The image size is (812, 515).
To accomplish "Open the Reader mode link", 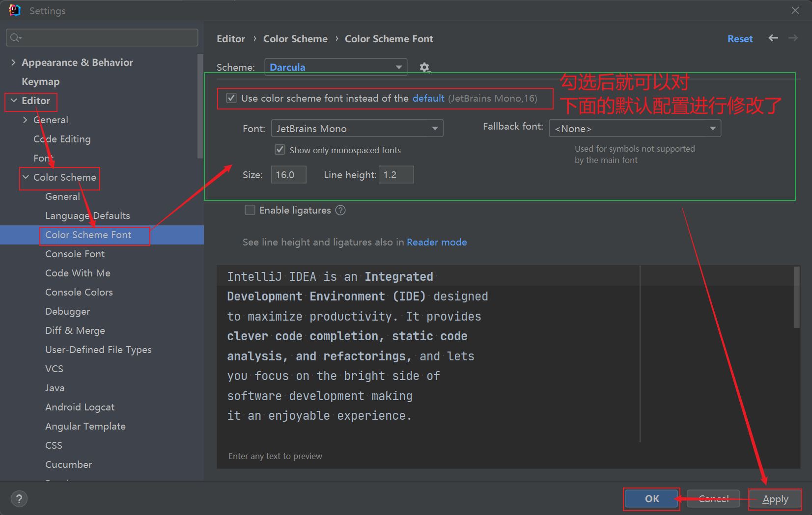I will (437, 242).
